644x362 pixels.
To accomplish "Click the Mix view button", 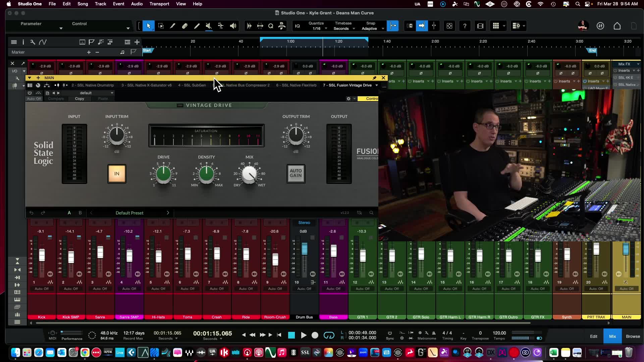I will [x=612, y=336].
